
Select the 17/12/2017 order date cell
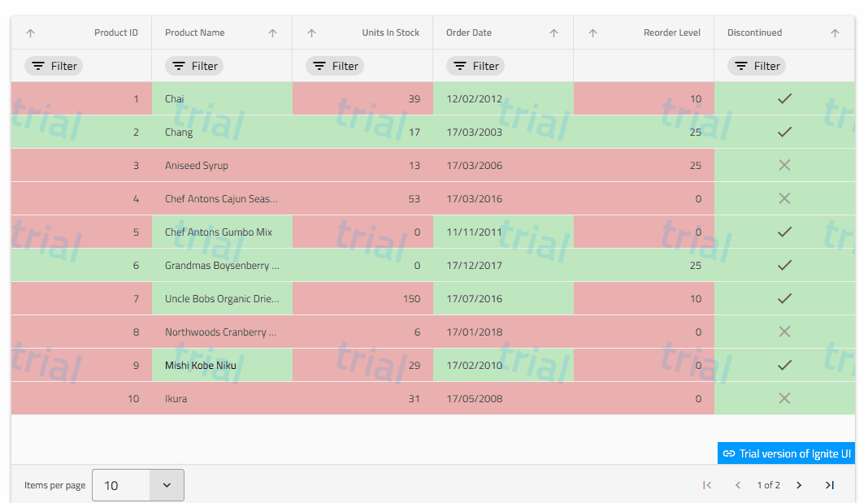click(x=474, y=266)
